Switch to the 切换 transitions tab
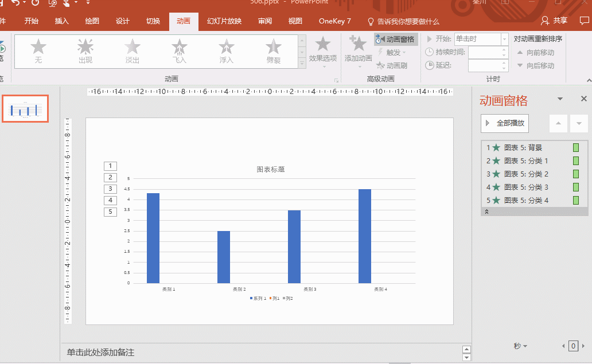This screenshot has width=592, height=364. (x=153, y=21)
